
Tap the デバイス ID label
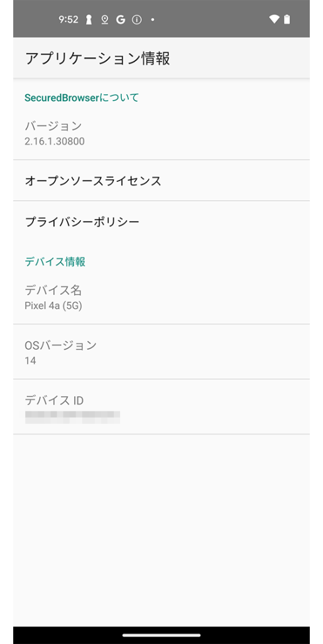click(55, 401)
